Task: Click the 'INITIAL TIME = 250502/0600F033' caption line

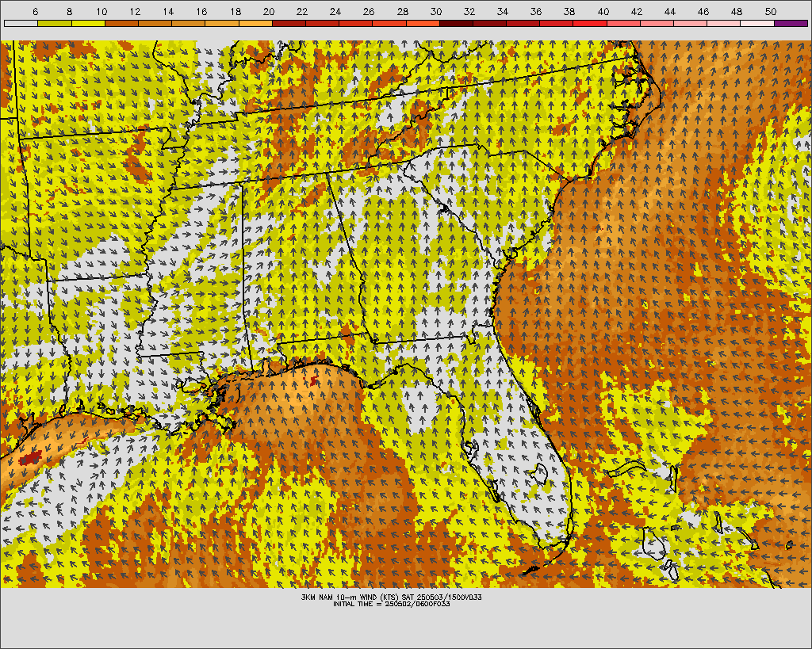Action: pyautogui.click(x=391, y=604)
